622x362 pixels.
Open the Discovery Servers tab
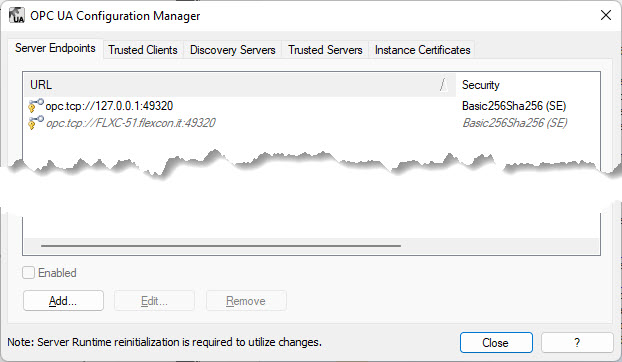pyautogui.click(x=232, y=50)
